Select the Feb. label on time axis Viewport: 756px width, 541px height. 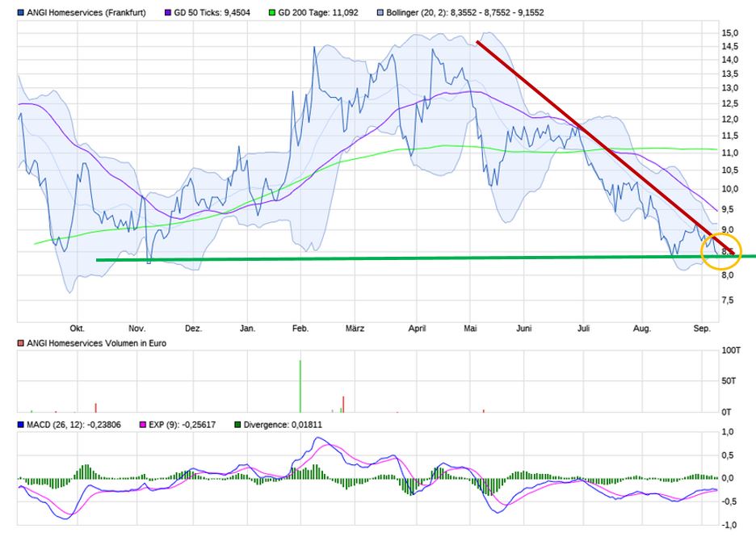(300, 329)
